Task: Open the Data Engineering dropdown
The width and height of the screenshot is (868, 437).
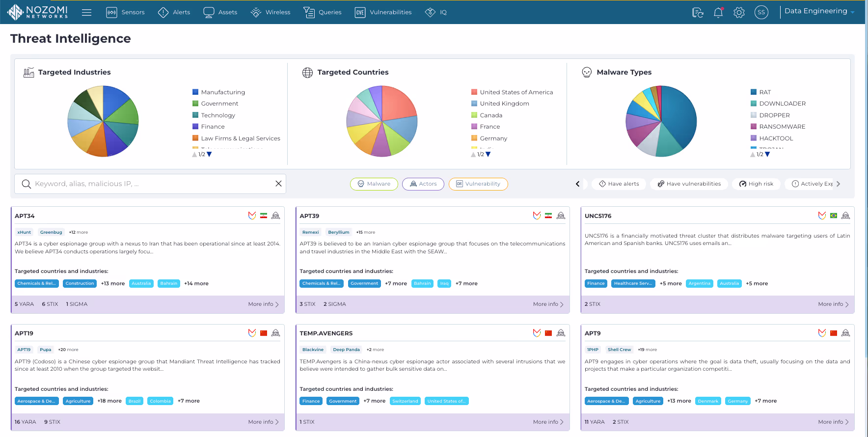Action: click(819, 11)
